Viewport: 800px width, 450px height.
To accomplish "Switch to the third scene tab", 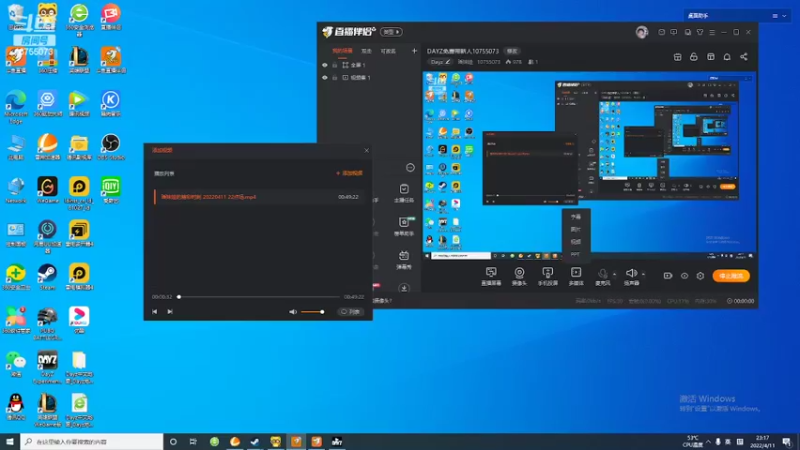I will 388,51.
